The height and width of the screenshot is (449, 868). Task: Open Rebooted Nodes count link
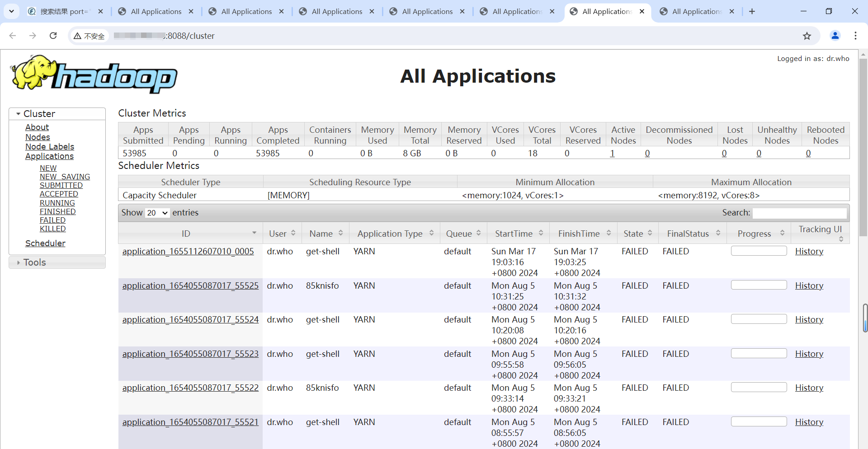coord(808,153)
